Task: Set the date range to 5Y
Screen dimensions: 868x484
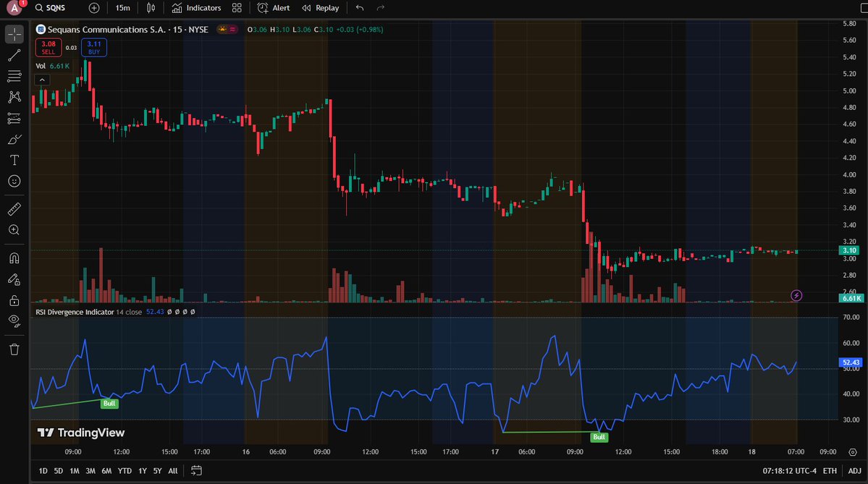Action: click(157, 471)
